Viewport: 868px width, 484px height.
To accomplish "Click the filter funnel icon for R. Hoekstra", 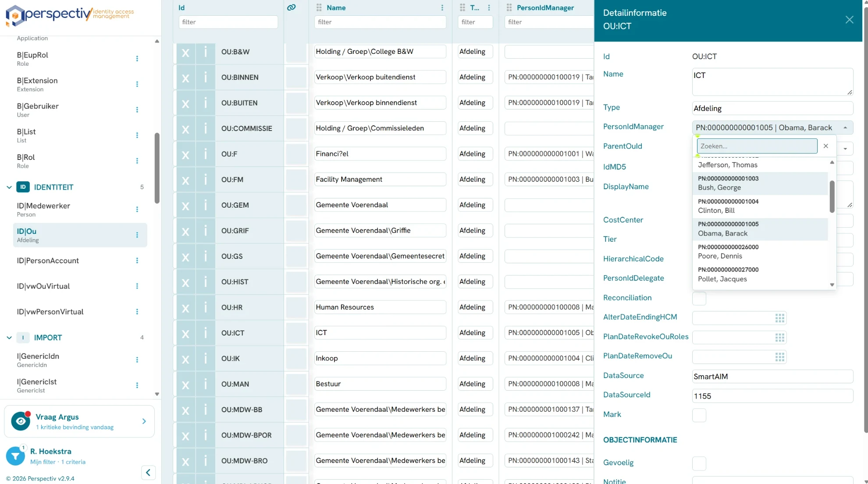I will 15,456.
